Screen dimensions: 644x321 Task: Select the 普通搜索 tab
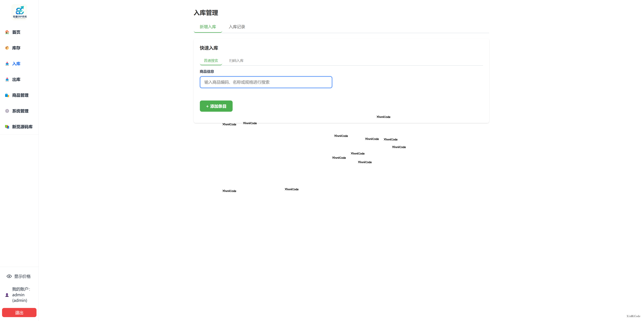(211, 61)
